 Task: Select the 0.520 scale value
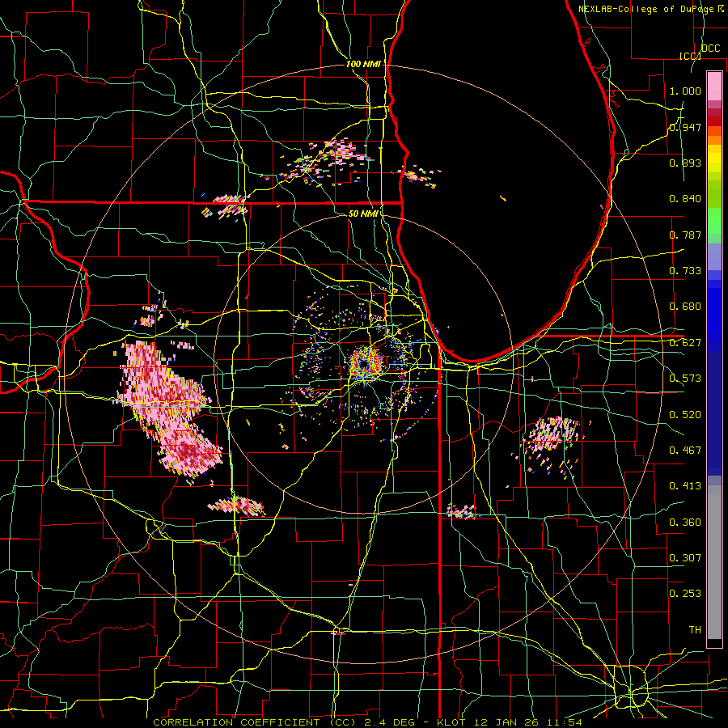[x=685, y=415]
